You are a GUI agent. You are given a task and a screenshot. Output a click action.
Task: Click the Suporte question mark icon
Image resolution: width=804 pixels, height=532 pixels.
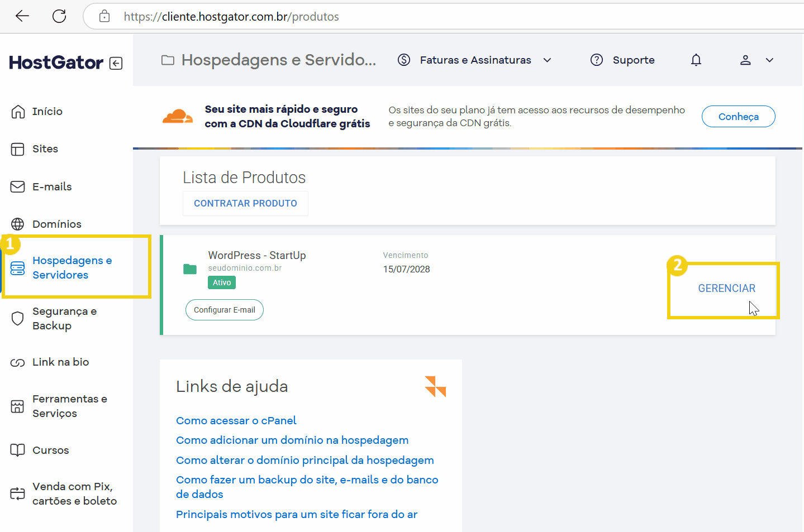(x=597, y=60)
